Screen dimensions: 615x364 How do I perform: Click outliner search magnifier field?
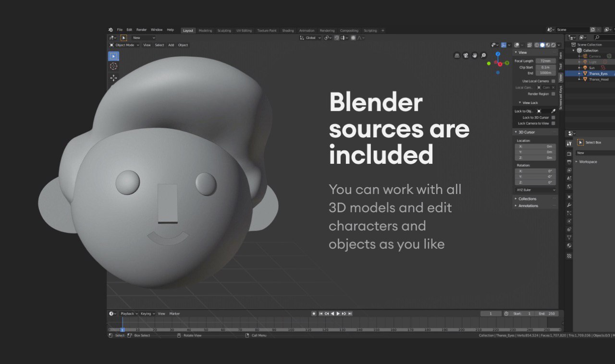coord(604,37)
